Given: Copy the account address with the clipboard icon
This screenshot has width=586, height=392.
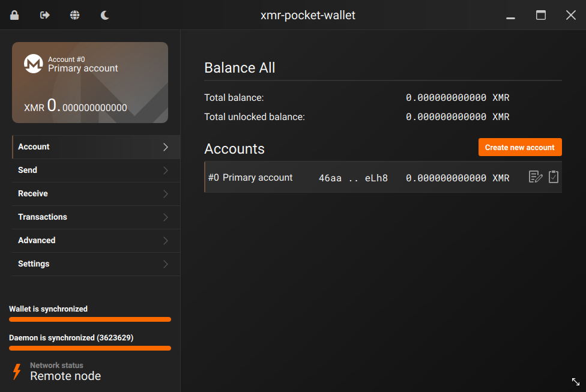Looking at the screenshot, I should (553, 176).
